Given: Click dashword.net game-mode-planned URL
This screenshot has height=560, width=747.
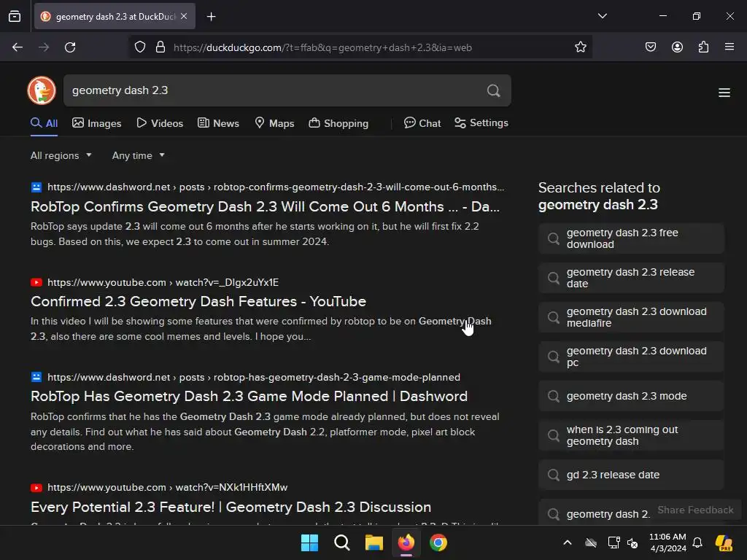Looking at the screenshot, I should 254,377.
